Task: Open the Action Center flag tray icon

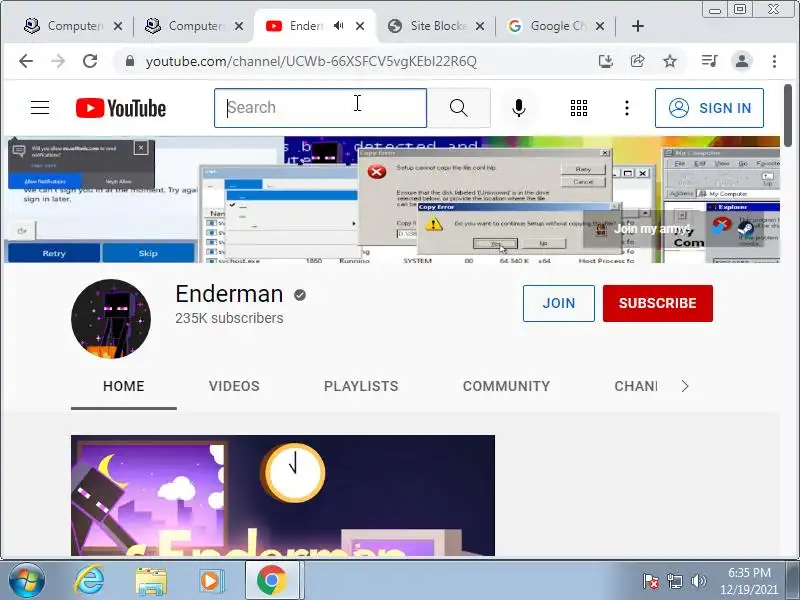Action: click(x=650, y=581)
